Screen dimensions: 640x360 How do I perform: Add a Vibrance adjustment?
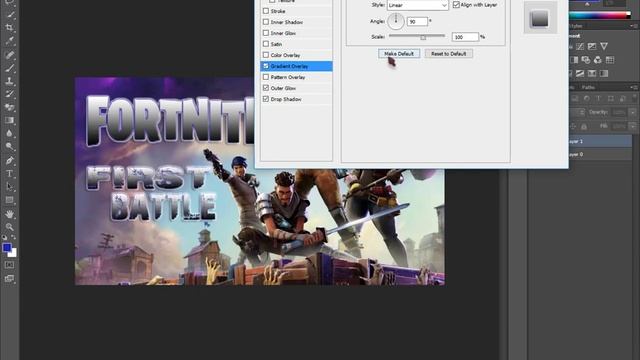tap(604, 47)
